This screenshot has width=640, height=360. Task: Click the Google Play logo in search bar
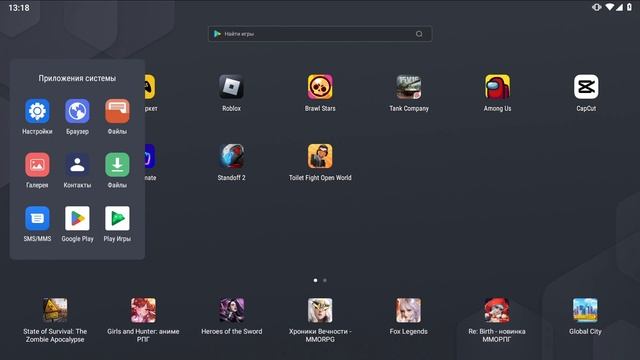coord(218,34)
